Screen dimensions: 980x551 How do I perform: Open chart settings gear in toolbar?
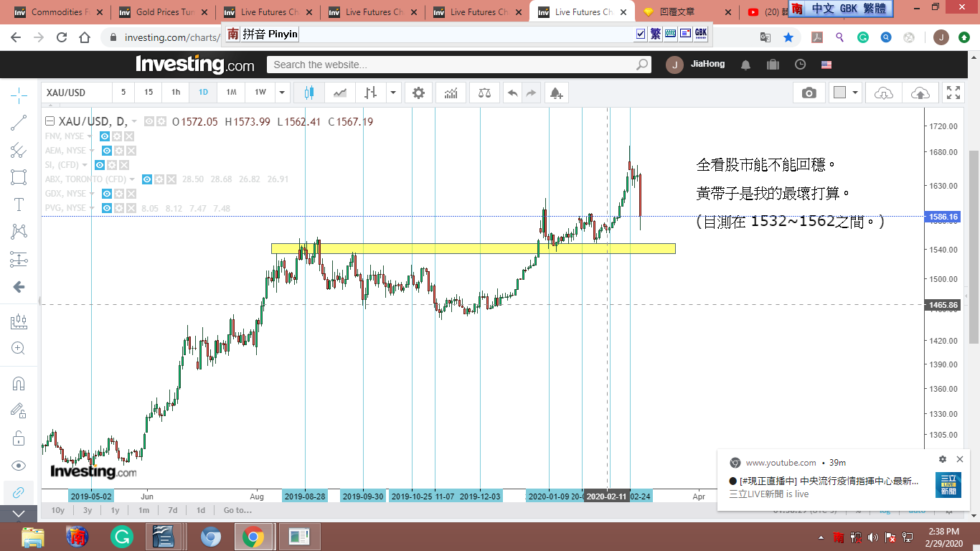click(418, 93)
